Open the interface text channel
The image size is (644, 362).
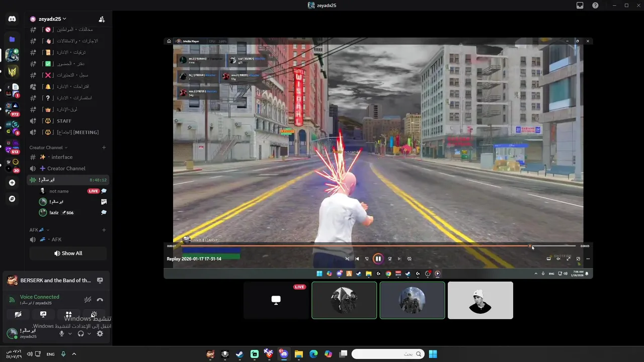(67, 157)
